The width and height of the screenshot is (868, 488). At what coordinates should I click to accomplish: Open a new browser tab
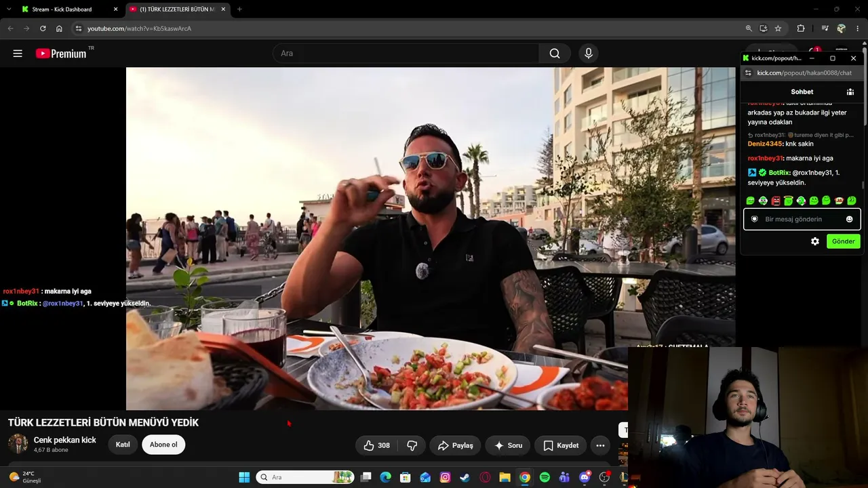[x=239, y=9]
